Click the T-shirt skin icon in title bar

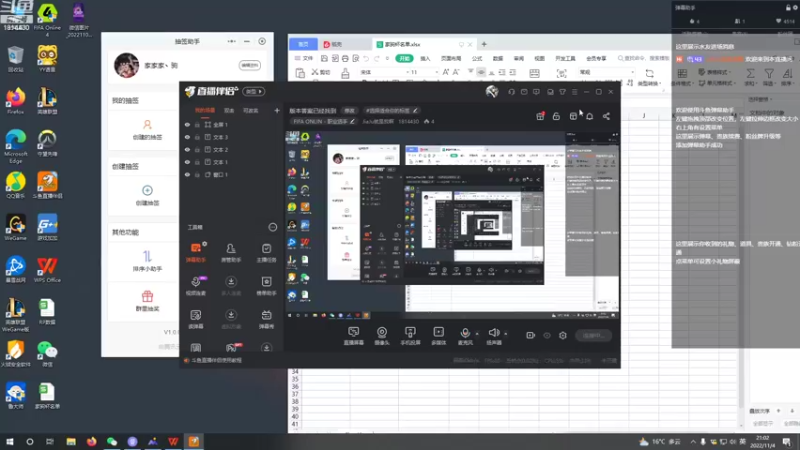(562, 92)
